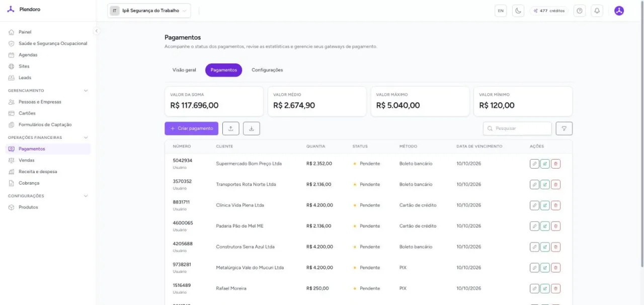The image size is (644, 305).
Task: Focus the Pesquisar search field
Action: [x=517, y=128]
